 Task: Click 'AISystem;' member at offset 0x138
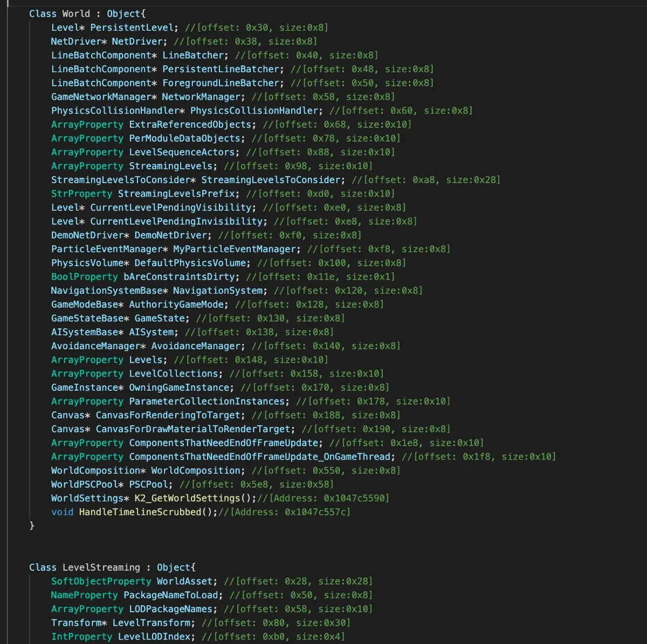click(x=154, y=332)
